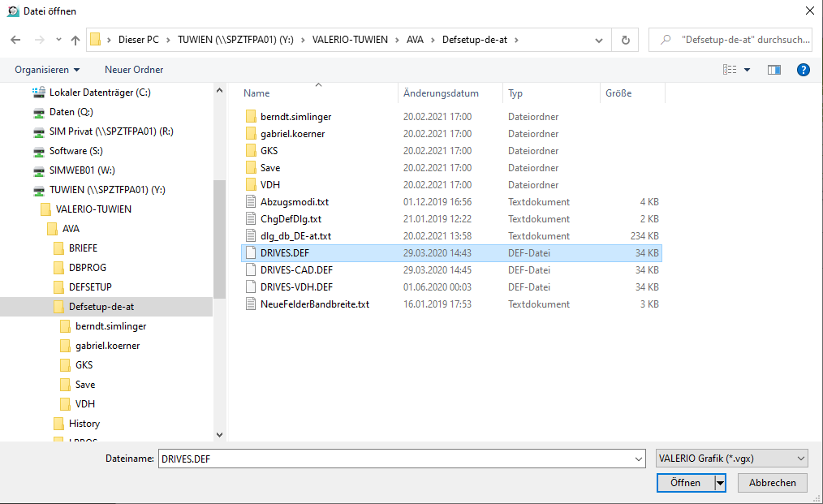Image resolution: width=823 pixels, height=504 pixels.
Task: Open the Help question mark icon
Action: point(803,70)
